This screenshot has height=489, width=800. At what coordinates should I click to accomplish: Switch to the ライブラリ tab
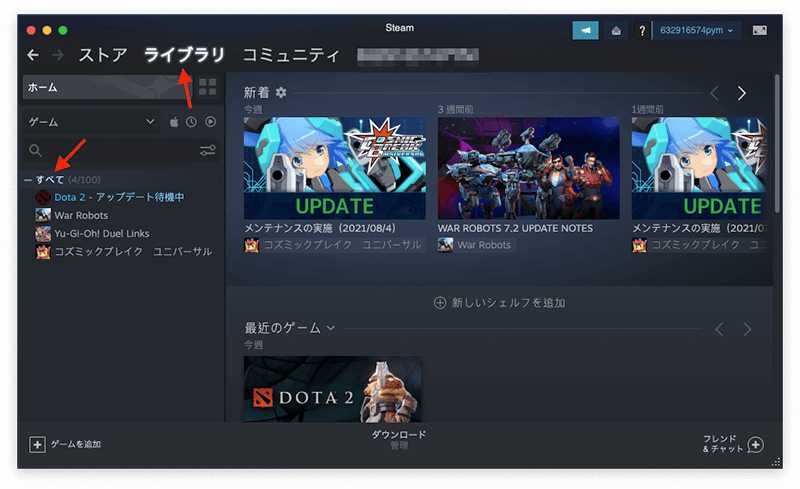(x=184, y=55)
